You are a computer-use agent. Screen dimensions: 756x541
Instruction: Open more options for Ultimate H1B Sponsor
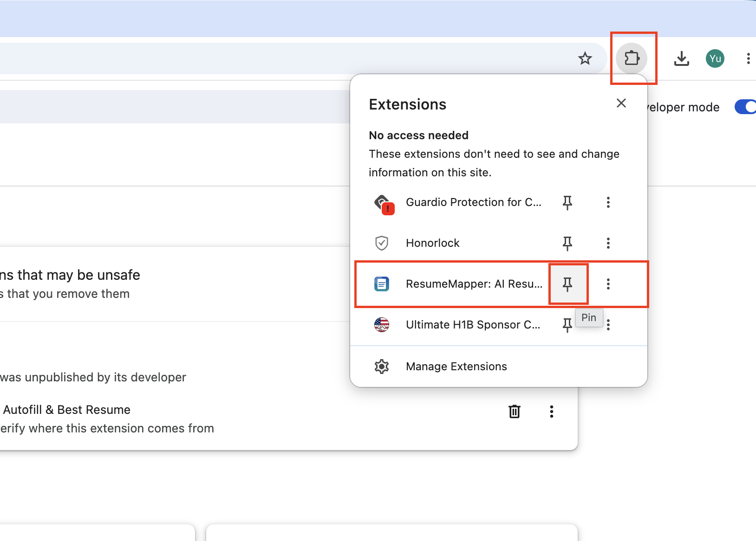tap(608, 325)
